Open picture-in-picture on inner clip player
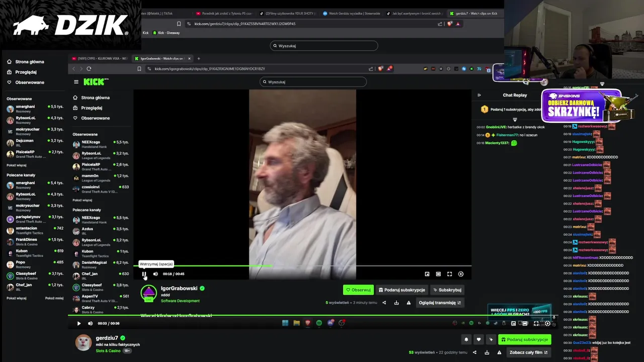Screen dimensions: 644x362 click(x=427, y=274)
